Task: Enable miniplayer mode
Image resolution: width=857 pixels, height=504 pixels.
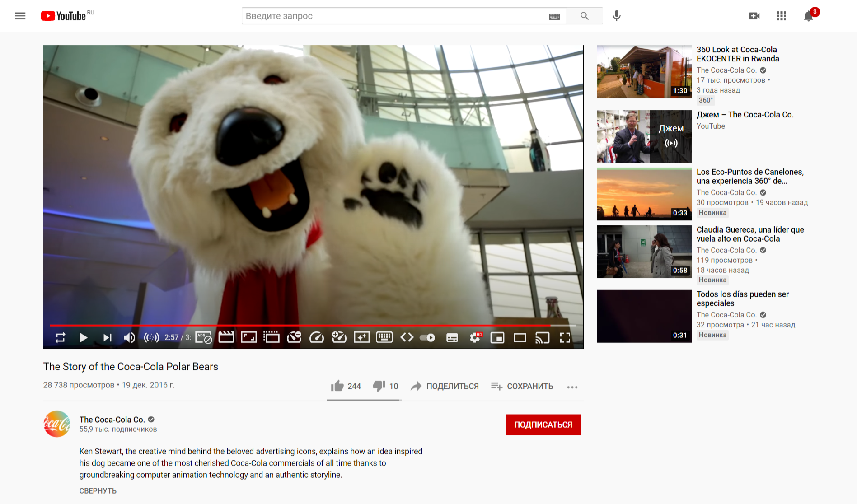Action: (497, 337)
